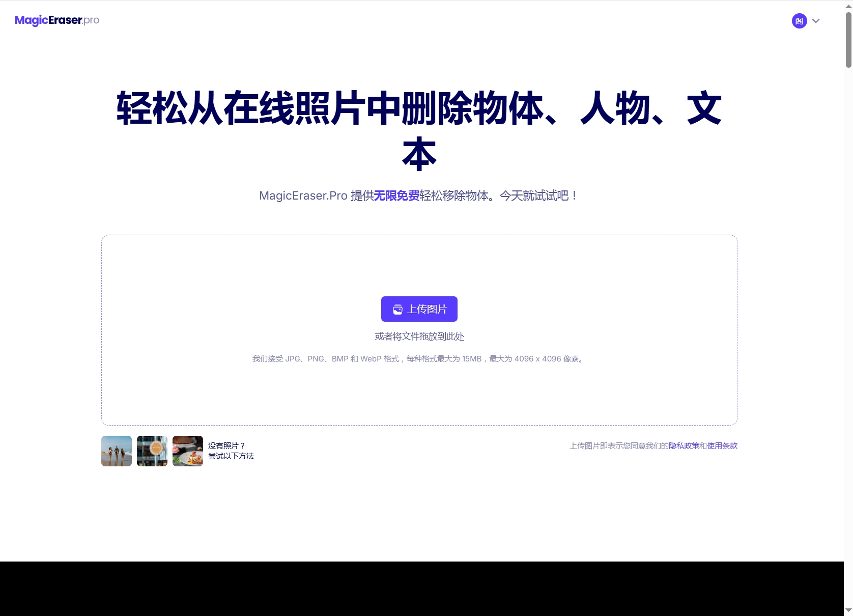Click the 没有照片？ sample prompt text
This screenshot has width=853, height=616.
coord(226,446)
